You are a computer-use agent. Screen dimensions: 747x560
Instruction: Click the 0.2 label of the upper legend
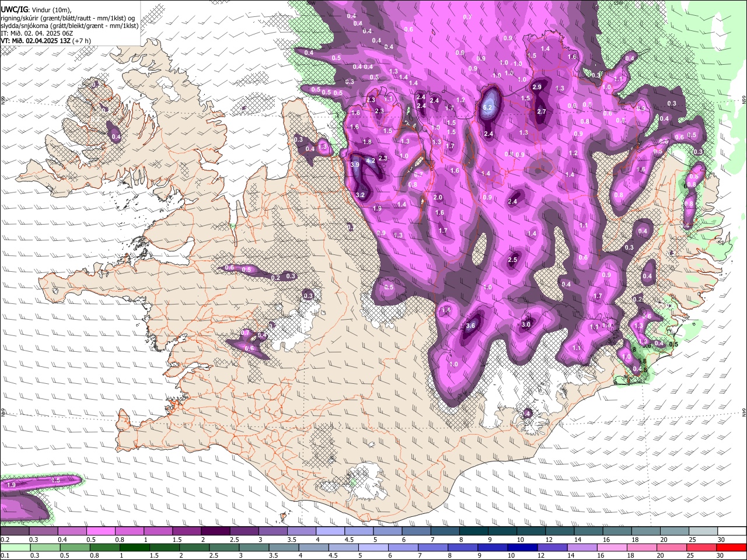pyautogui.click(x=5, y=540)
